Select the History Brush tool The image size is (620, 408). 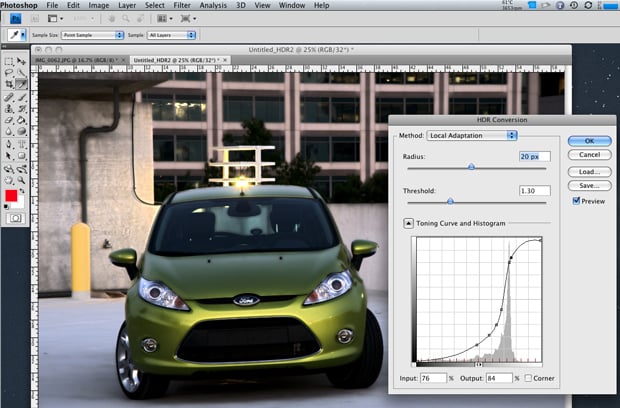pyautogui.click(x=21, y=109)
